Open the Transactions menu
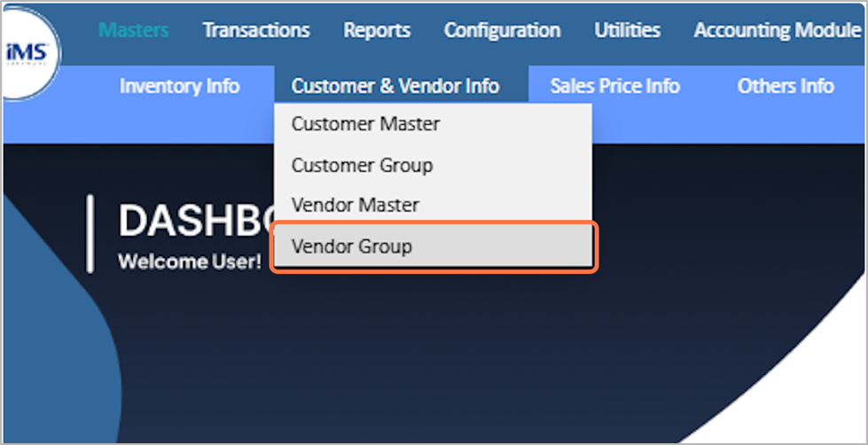The width and height of the screenshot is (868, 445). point(256,30)
